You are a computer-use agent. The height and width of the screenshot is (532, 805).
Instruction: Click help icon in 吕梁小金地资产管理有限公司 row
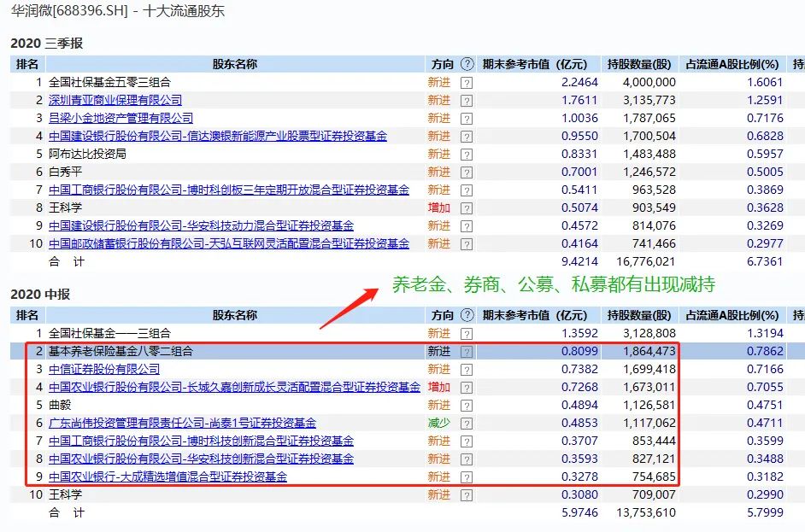coord(466,119)
